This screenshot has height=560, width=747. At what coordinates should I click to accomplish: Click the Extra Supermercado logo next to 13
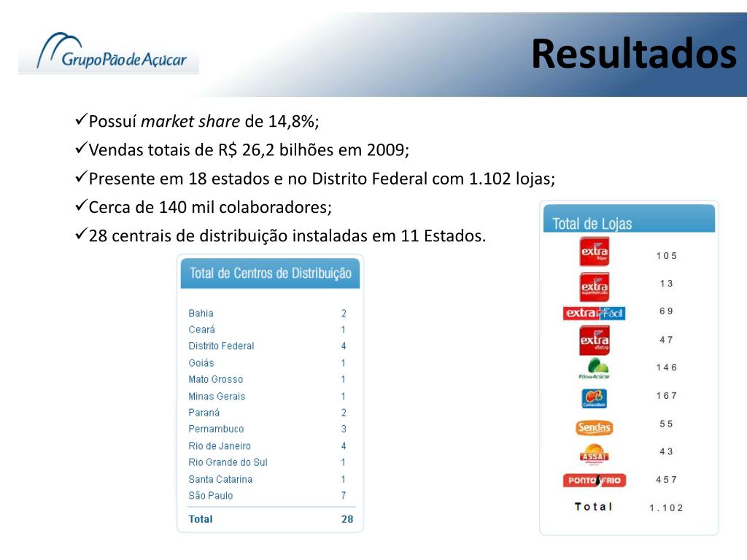click(x=594, y=287)
